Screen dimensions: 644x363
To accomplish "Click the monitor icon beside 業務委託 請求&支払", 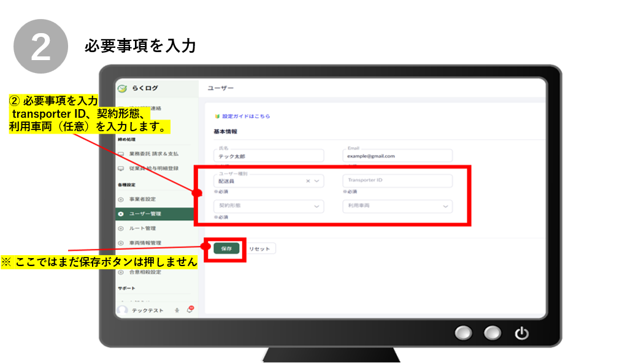I will coord(121,154).
